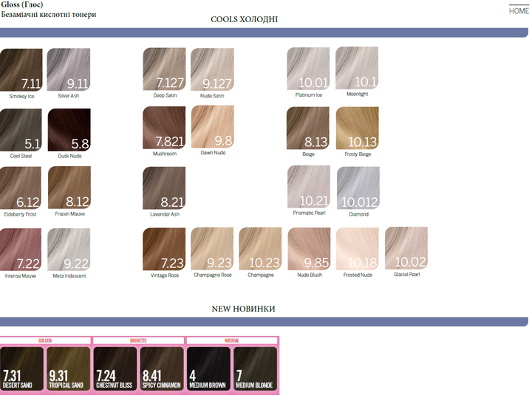The image size is (532, 398).
Task: Select the 10.02 Glacial Pearl swatch
Action: tap(406, 248)
